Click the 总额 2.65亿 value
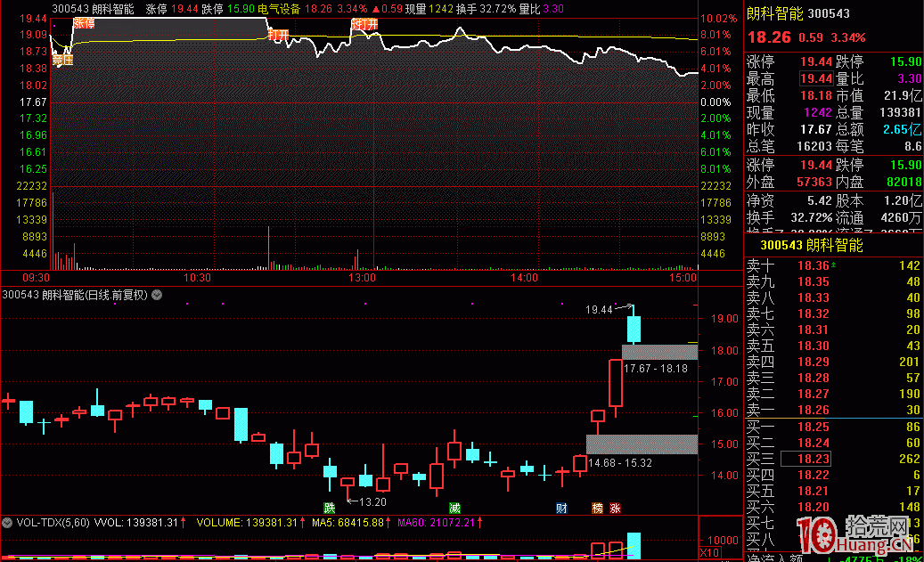 903,129
